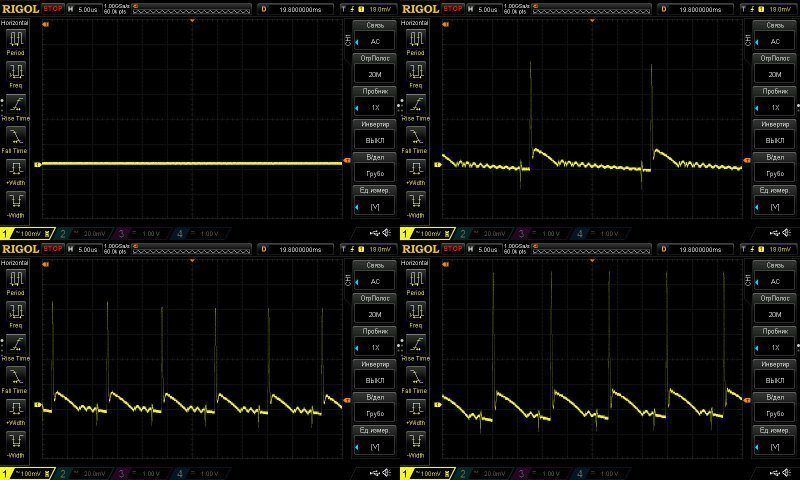Screen dimensions: 800x480
Task: Click the STOP indicator in the flat-trace capture
Action: coord(53,9)
